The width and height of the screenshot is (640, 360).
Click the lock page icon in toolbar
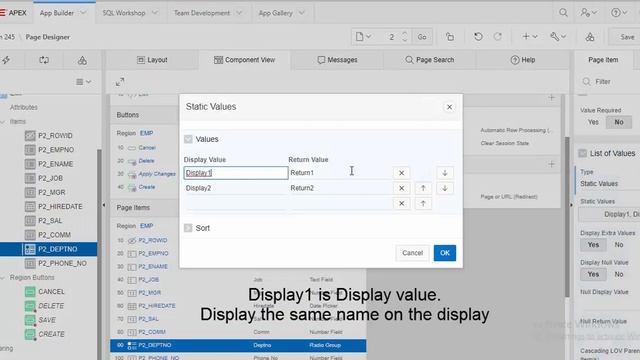click(450, 37)
